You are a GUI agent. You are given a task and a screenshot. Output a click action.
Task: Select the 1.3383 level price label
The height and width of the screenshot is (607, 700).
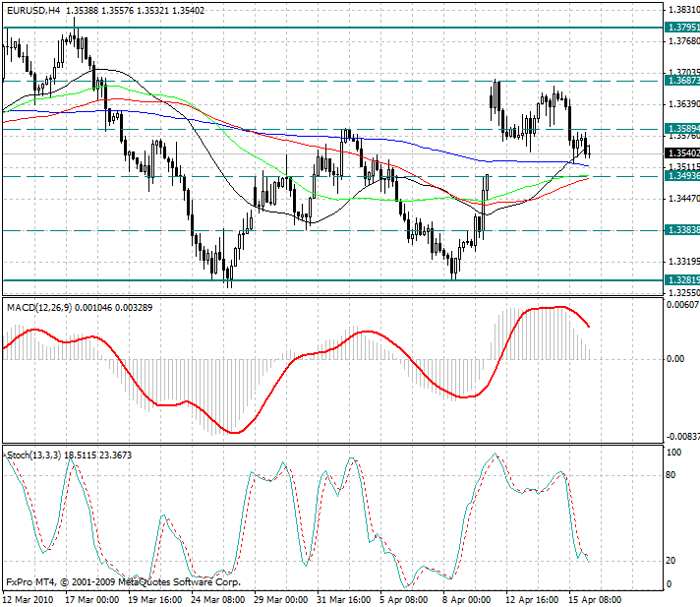coord(682,230)
